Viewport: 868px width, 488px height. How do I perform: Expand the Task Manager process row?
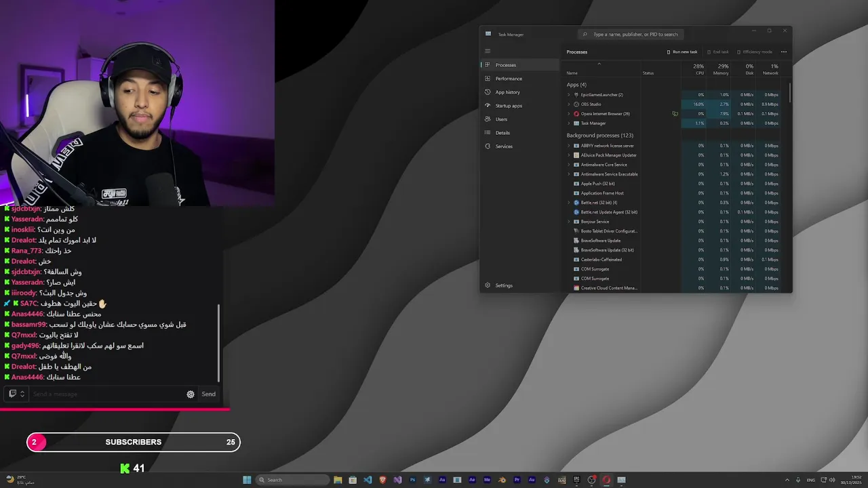[x=569, y=123]
